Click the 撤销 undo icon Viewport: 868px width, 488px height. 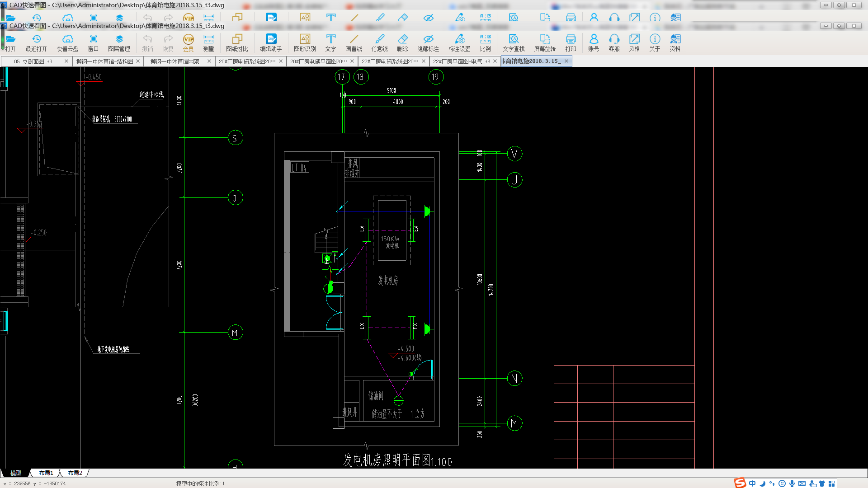click(147, 43)
